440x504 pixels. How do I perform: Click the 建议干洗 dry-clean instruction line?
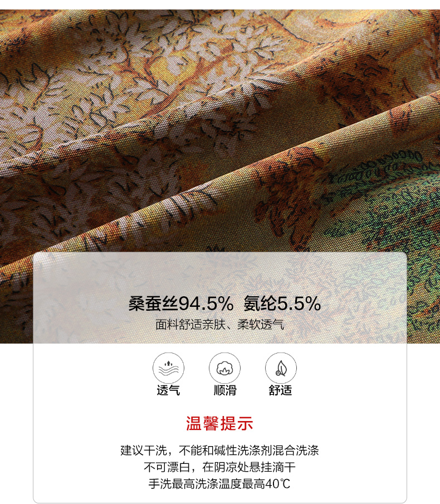click(x=220, y=451)
